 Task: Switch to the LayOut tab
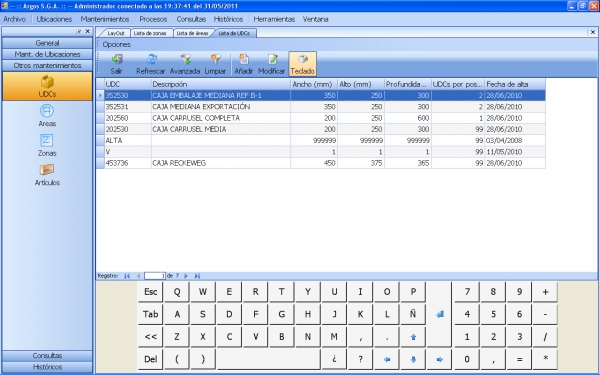[x=116, y=33]
